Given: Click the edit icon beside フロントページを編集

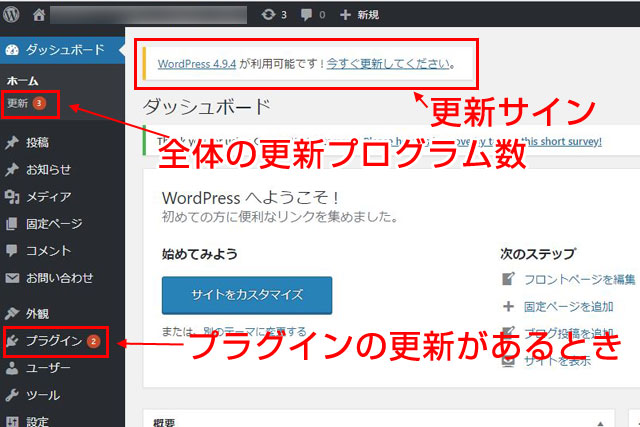Looking at the screenshot, I should (x=508, y=279).
